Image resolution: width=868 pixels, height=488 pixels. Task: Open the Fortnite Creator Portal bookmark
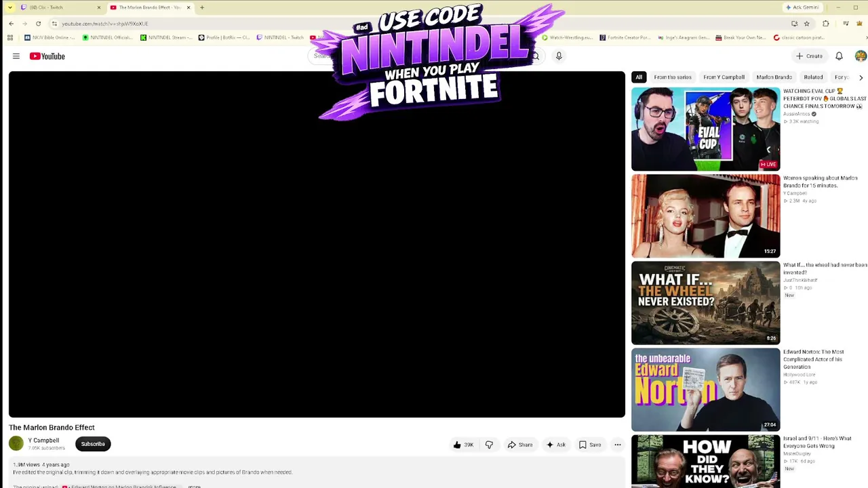[625, 38]
